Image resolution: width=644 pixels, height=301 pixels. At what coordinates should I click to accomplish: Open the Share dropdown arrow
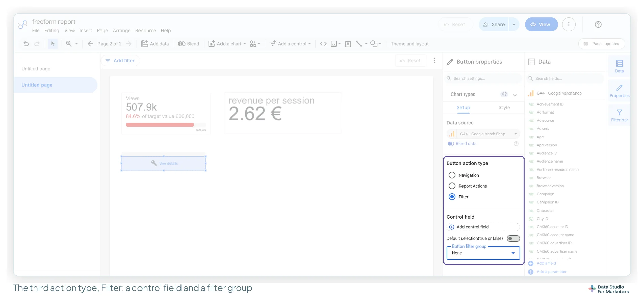click(514, 24)
